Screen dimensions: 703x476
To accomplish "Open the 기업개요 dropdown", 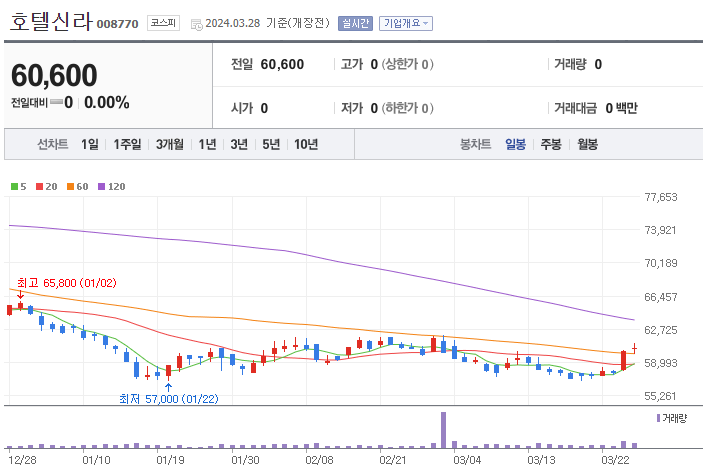I will [406, 23].
